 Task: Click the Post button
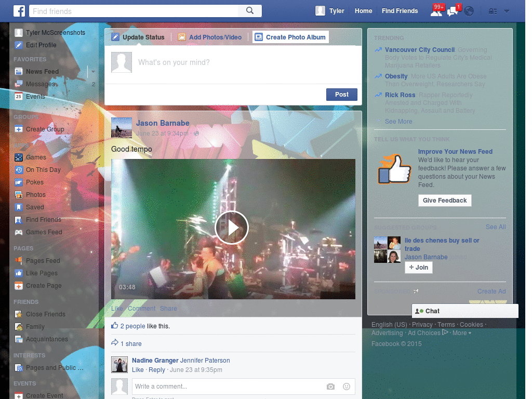coord(342,95)
